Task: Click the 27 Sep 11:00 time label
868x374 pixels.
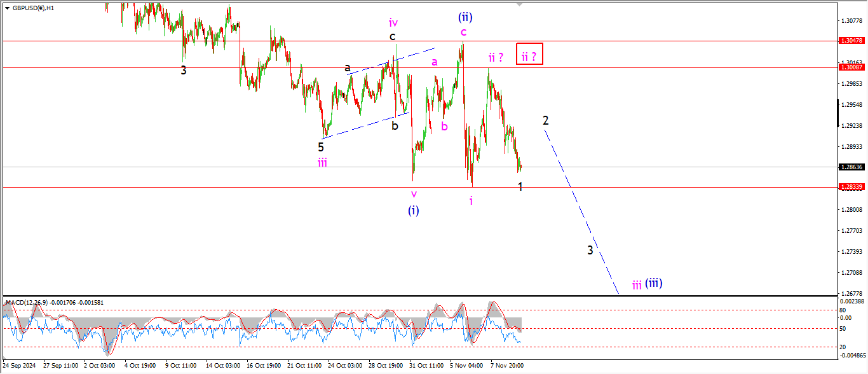Action: [x=60, y=366]
